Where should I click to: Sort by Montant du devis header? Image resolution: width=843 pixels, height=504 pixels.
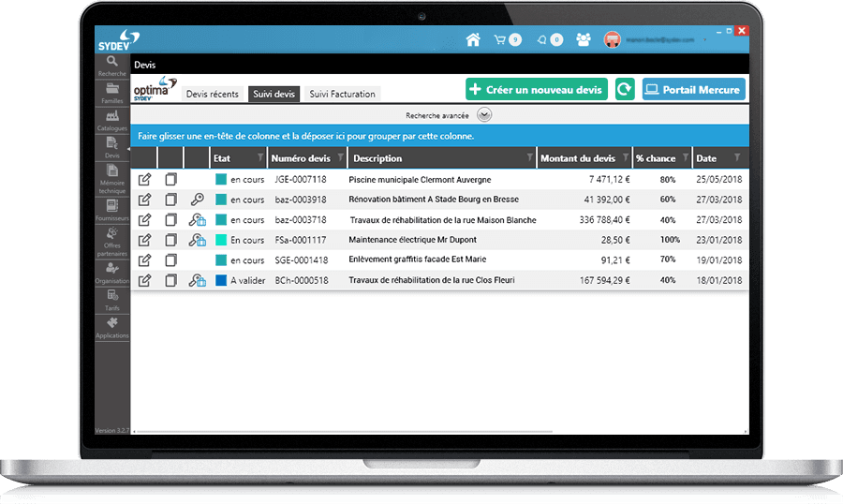click(578, 158)
